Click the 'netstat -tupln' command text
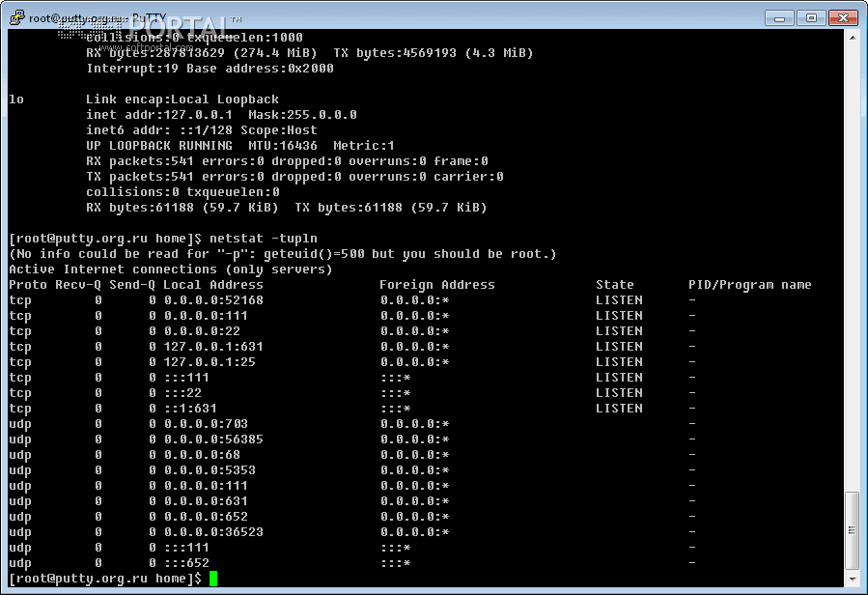 pos(264,239)
